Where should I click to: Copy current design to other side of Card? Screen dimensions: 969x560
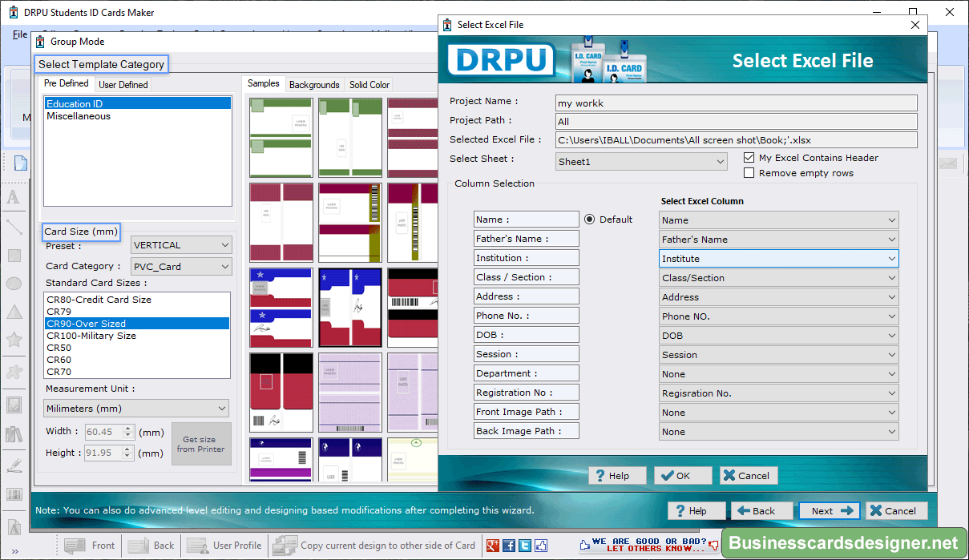pyautogui.click(x=375, y=546)
